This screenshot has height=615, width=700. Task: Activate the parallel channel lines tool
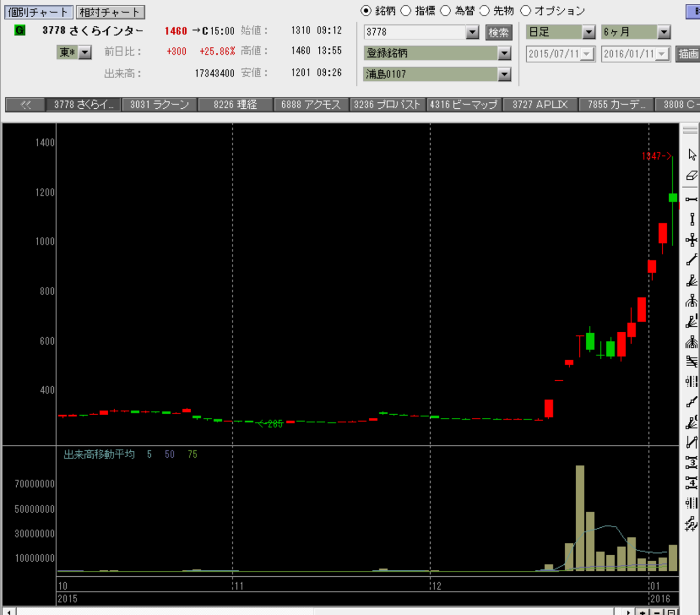(692, 361)
